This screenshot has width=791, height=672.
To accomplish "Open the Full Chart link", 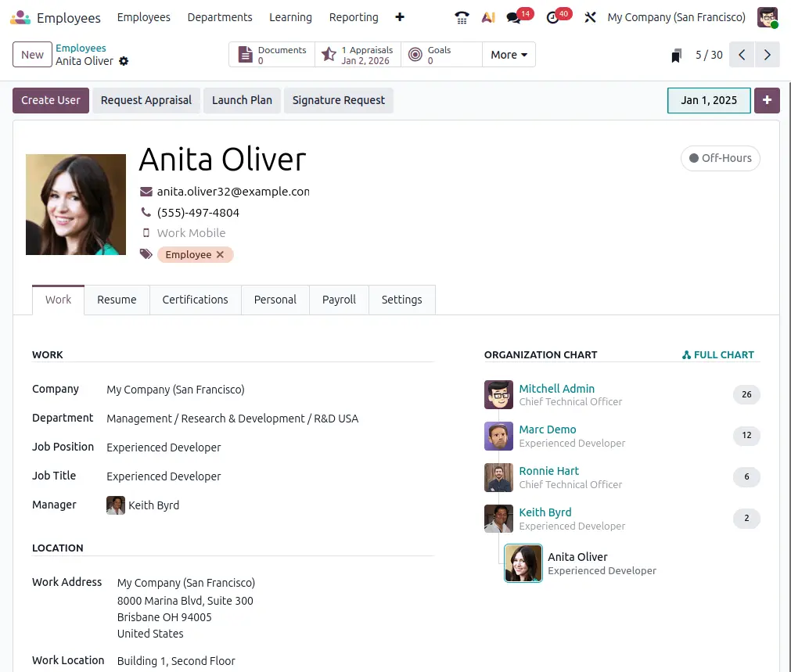I will [x=718, y=354].
